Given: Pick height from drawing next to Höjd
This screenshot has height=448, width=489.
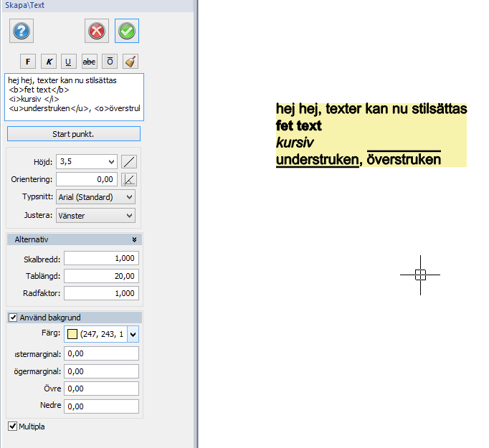Looking at the screenshot, I should pyautogui.click(x=129, y=162).
